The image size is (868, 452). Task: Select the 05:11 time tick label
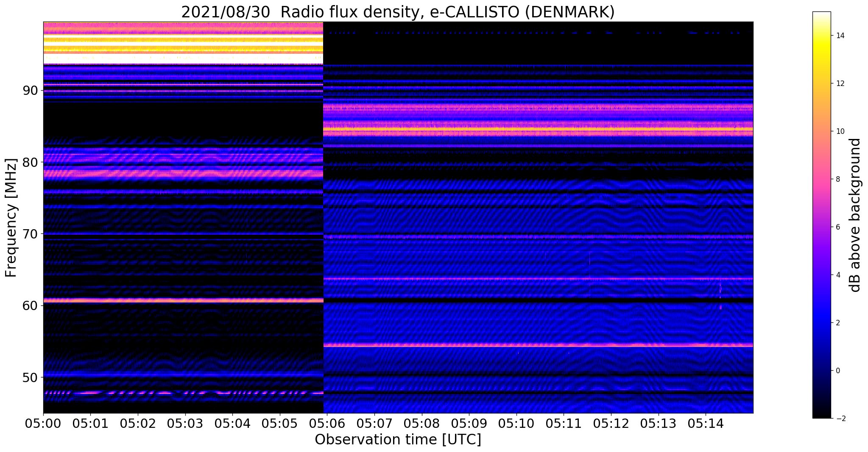564,423
